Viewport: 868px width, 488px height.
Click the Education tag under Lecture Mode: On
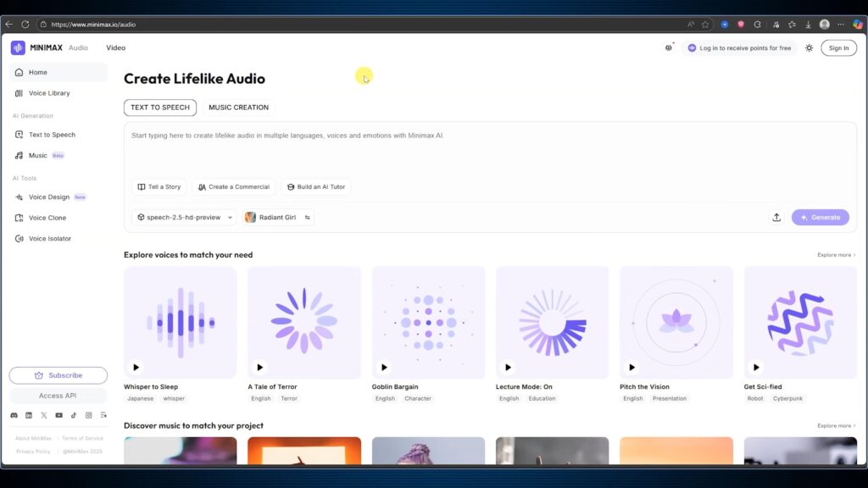[x=542, y=398]
